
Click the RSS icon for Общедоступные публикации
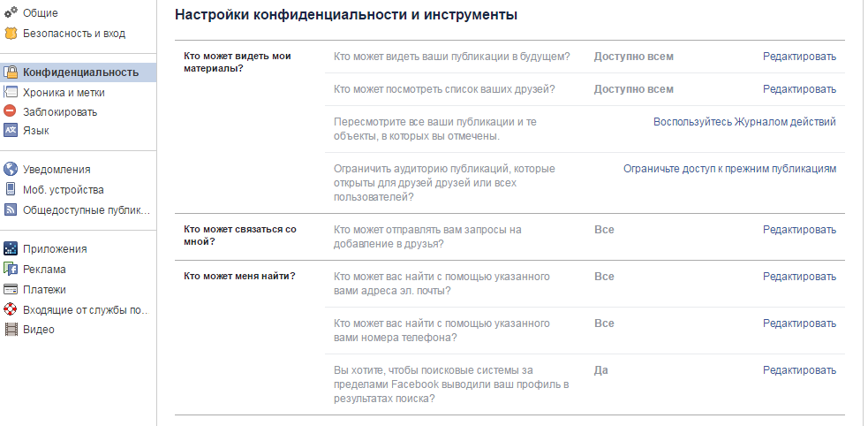pos(11,210)
